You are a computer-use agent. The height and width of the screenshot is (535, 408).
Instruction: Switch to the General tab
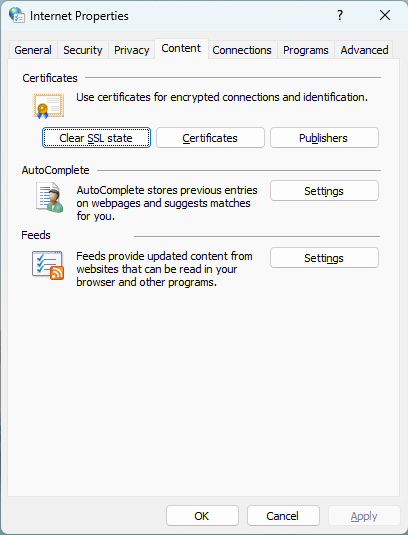point(33,50)
